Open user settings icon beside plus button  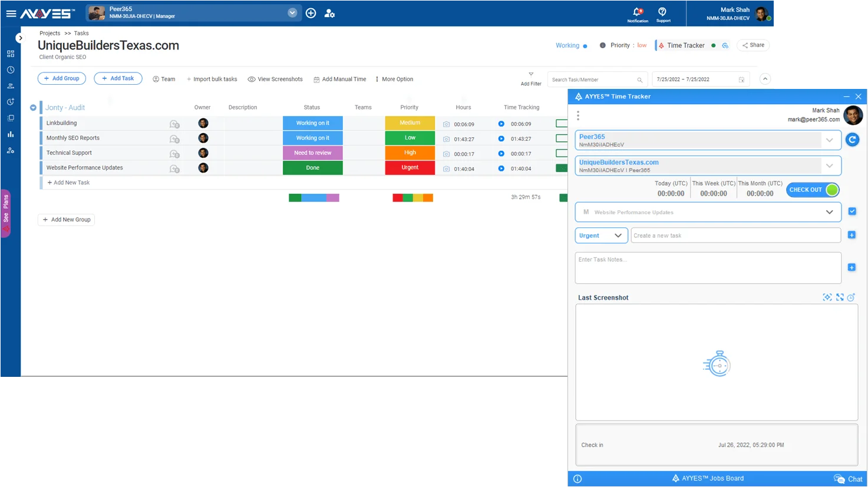coord(329,13)
